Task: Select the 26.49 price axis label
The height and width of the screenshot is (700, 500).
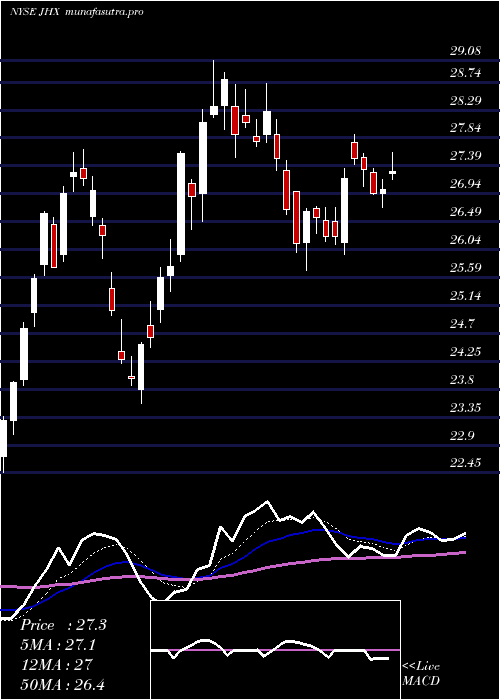Action: tap(466, 212)
